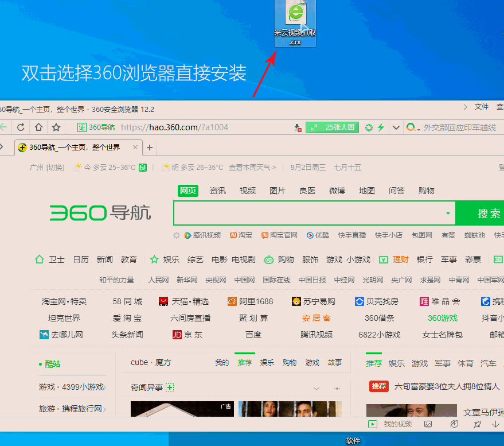504x446 pixels.
Task: Open the 军事 tab in the news panel
Action: 443,363
